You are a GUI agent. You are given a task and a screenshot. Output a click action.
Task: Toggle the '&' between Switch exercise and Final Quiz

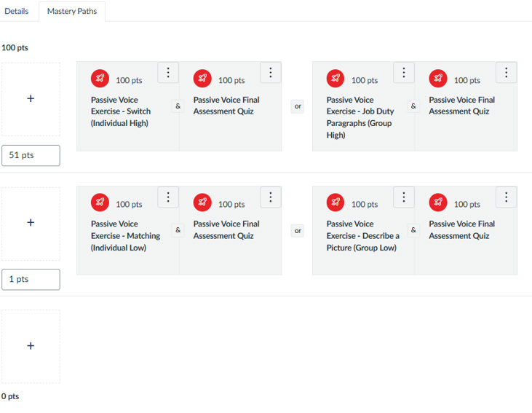coord(178,106)
